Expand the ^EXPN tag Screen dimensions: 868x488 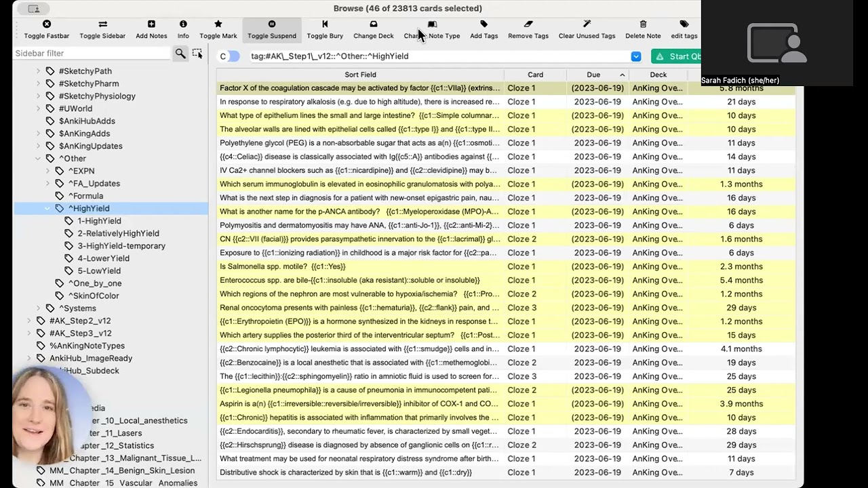pos(48,171)
